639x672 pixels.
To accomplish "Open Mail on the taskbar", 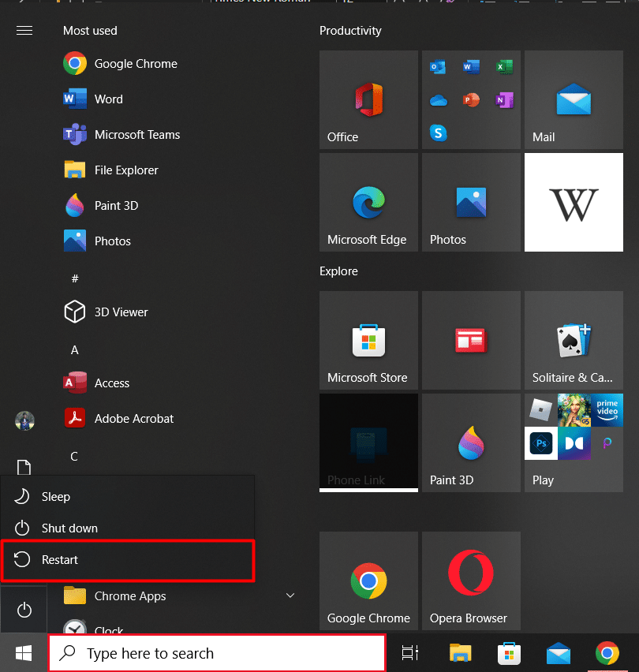I will tap(559, 653).
